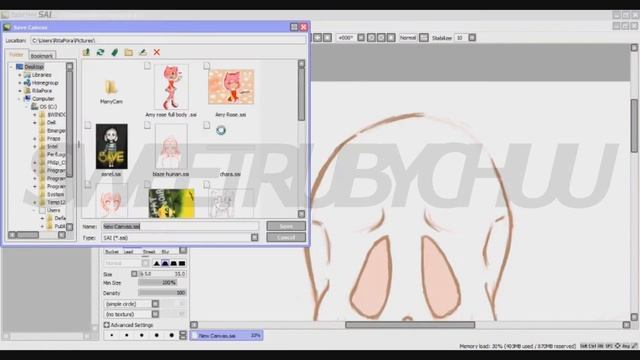Click the canvas horizontal scrollbar thumb
This screenshot has height=360, width=640.
tap(410, 325)
